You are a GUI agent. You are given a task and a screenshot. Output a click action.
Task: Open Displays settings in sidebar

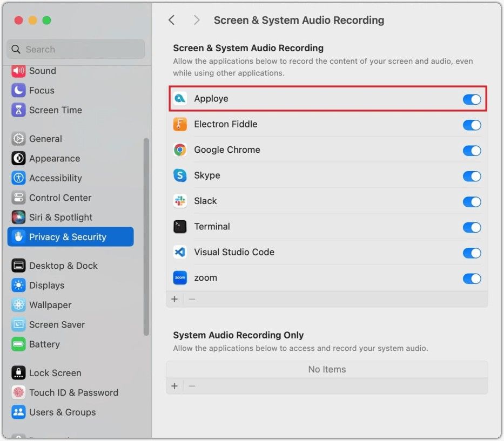pyautogui.click(x=46, y=285)
